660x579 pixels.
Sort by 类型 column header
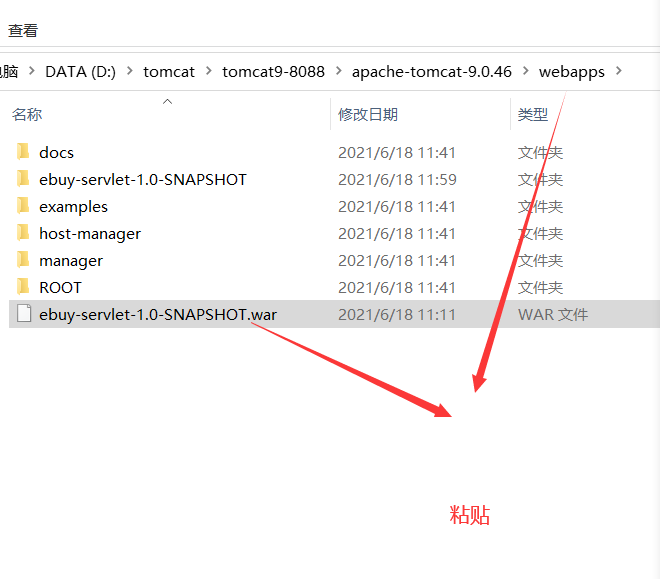(x=533, y=114)
